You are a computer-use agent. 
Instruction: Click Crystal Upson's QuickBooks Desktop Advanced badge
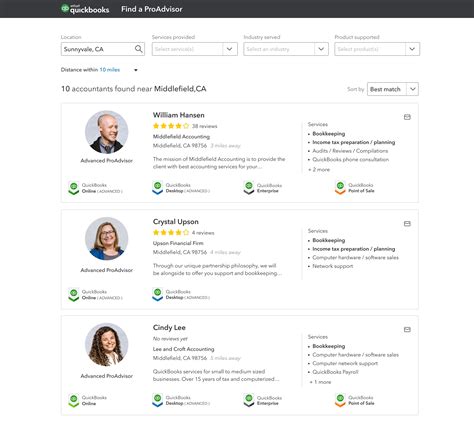coord(181,295)
